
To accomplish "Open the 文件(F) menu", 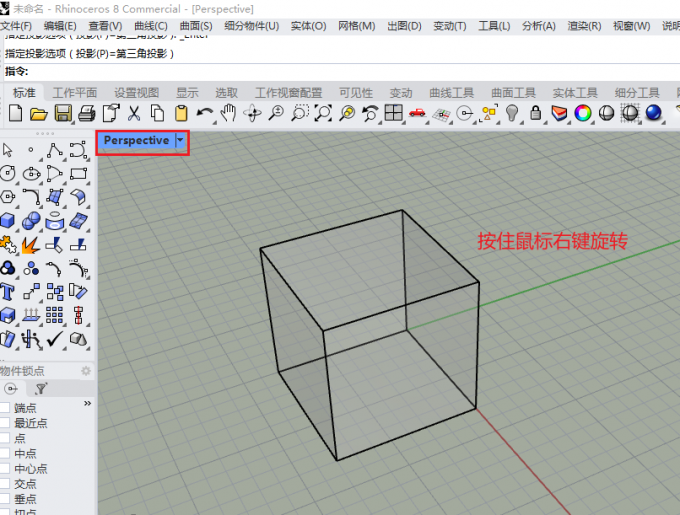I will click(x=16, y=26).
